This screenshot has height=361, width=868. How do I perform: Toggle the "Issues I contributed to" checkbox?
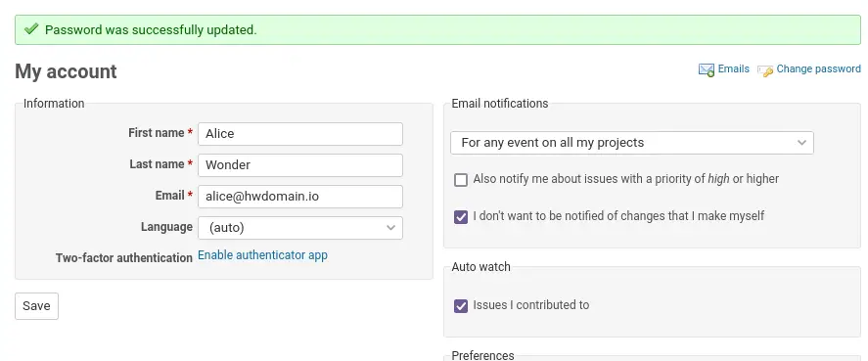point(461,305)
